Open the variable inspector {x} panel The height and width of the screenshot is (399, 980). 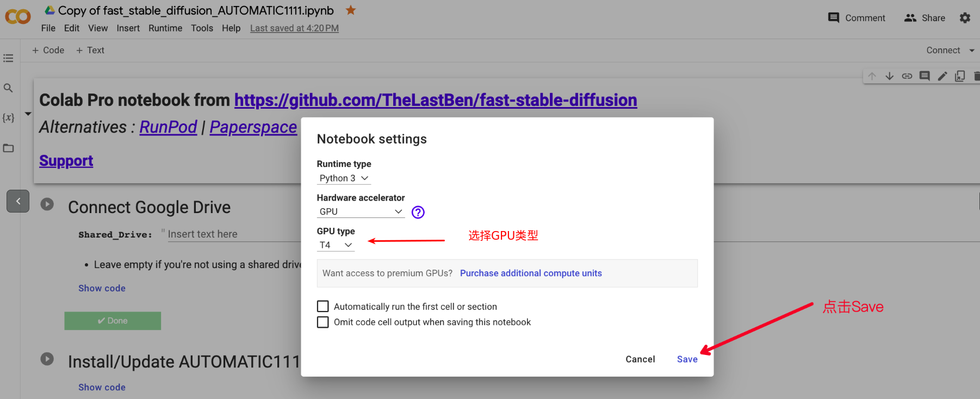point(8,117)
